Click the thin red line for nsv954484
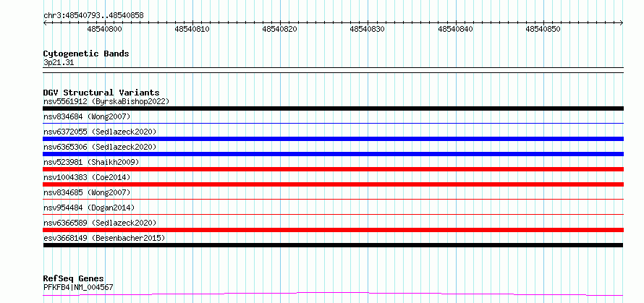 pyautogui.click(x=333, y=214)
